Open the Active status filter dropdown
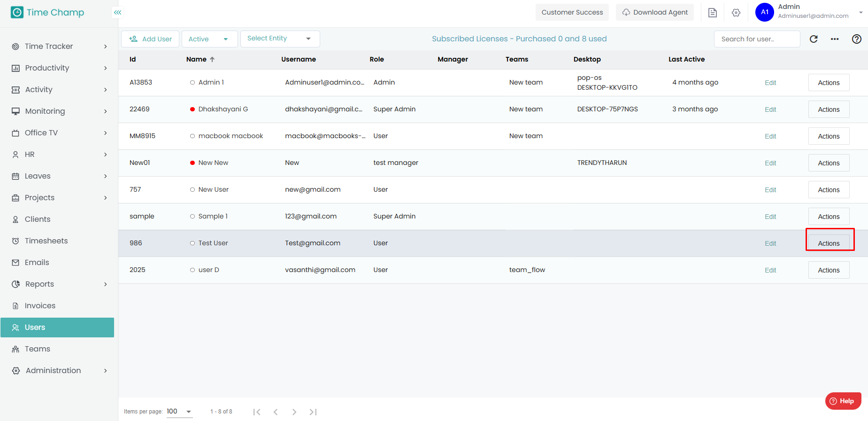This screenshot has width=868, height=421. 209,39
